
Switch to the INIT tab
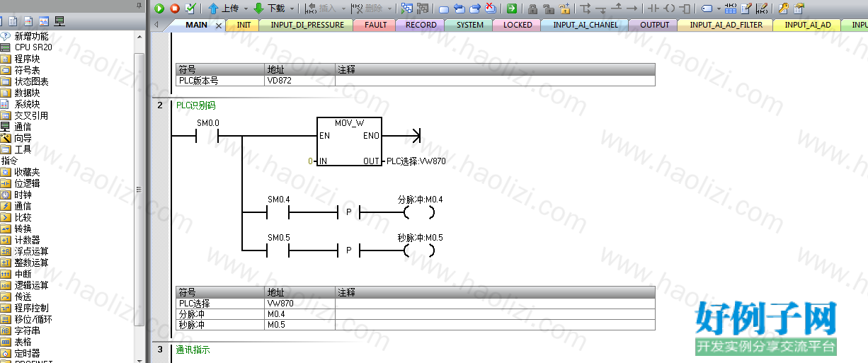pos(244,25)
